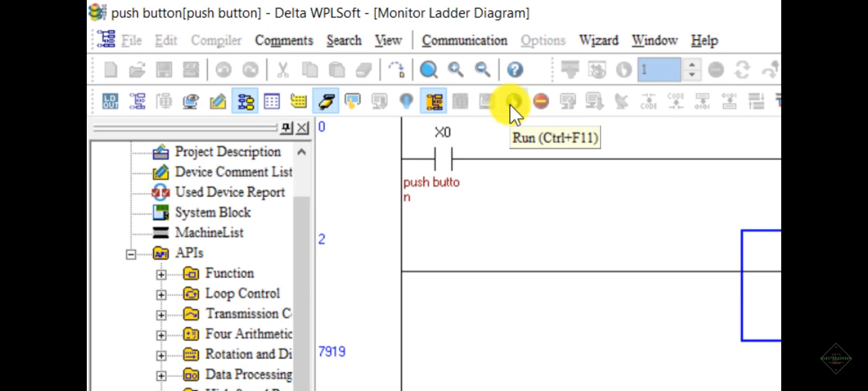Click the Ladder to Instruction CODE conversion icon
The image size is (868, 391).
pyautogui.click(x=648, y=102)
